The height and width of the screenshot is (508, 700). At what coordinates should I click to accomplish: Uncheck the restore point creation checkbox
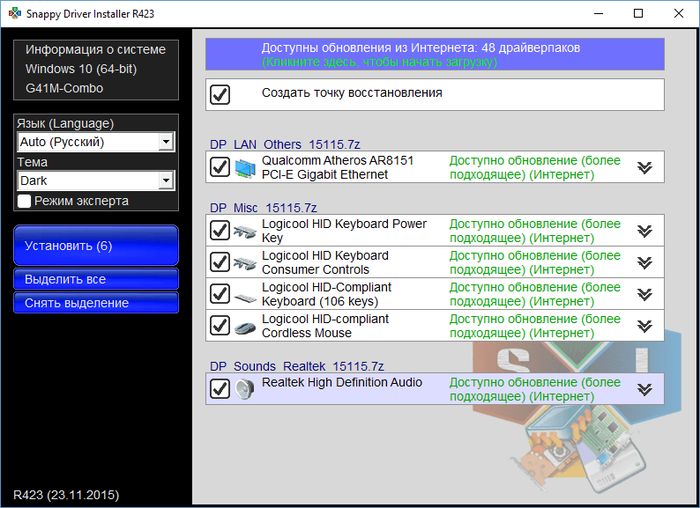(220, 94)
